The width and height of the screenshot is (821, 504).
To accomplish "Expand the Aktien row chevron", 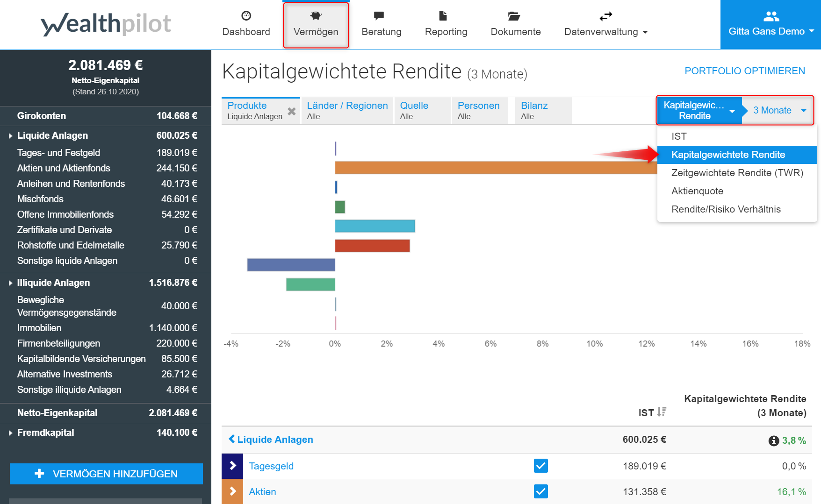I will 232,491.
